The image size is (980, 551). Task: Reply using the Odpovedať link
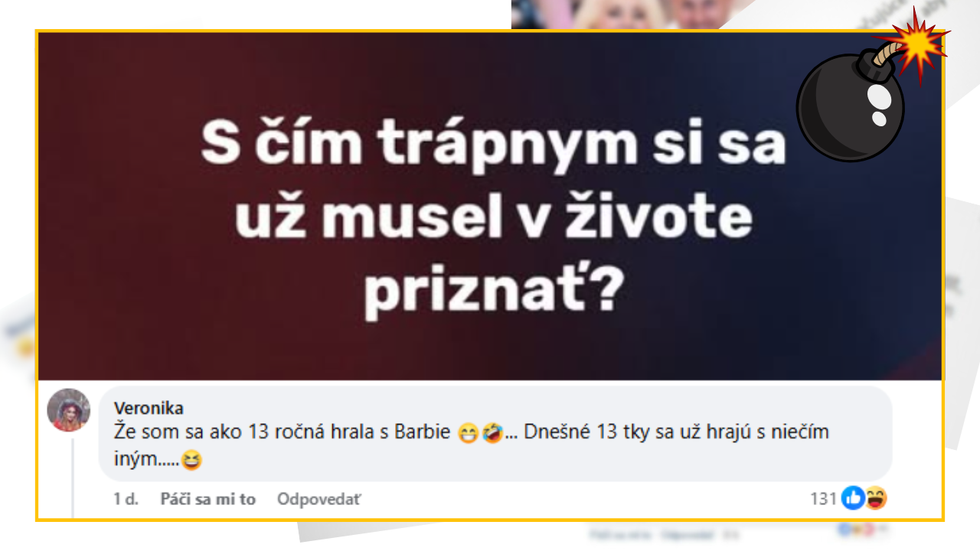pos(318,499)
